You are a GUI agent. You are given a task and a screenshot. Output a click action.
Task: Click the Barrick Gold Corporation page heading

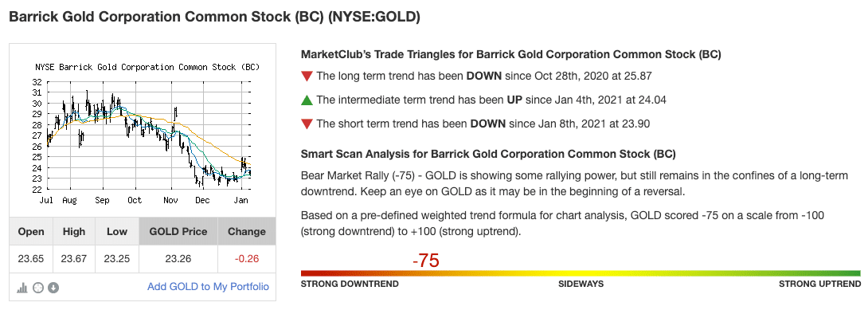point(215,18)
